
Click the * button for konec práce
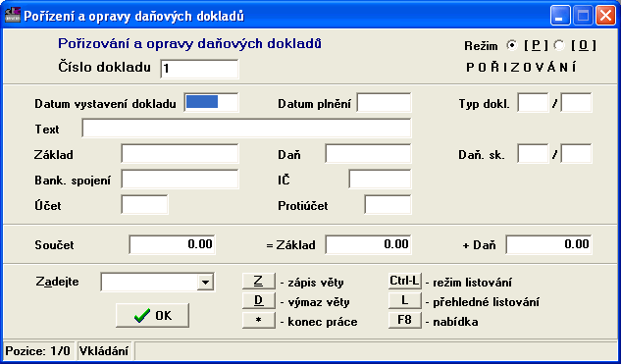259,321
